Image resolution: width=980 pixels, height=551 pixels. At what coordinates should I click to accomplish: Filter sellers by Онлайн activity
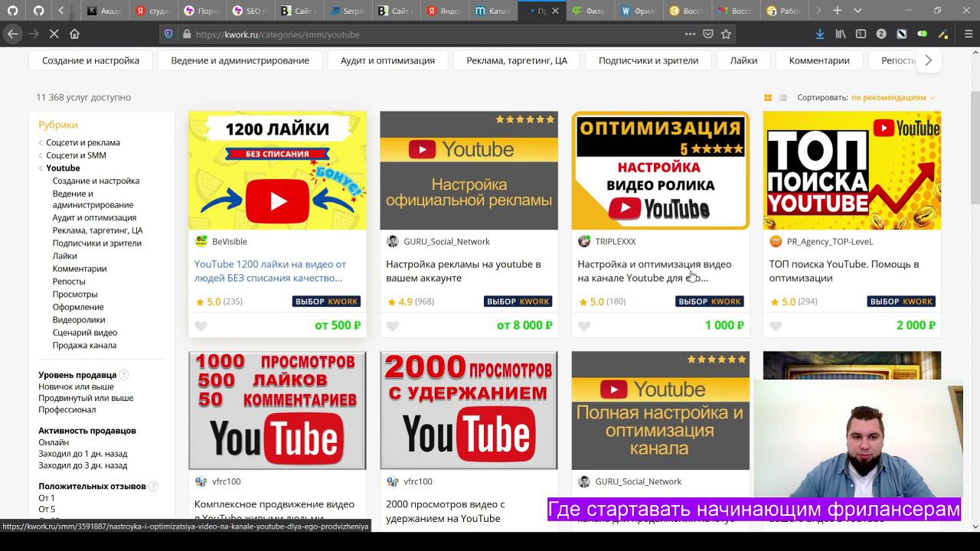coord(54,442)
